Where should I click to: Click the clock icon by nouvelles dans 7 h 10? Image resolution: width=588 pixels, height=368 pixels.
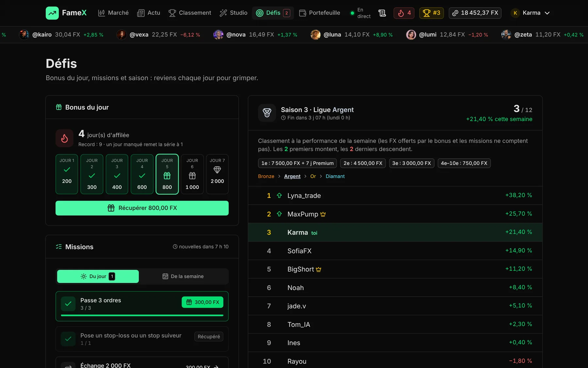[x=175, y=247]
